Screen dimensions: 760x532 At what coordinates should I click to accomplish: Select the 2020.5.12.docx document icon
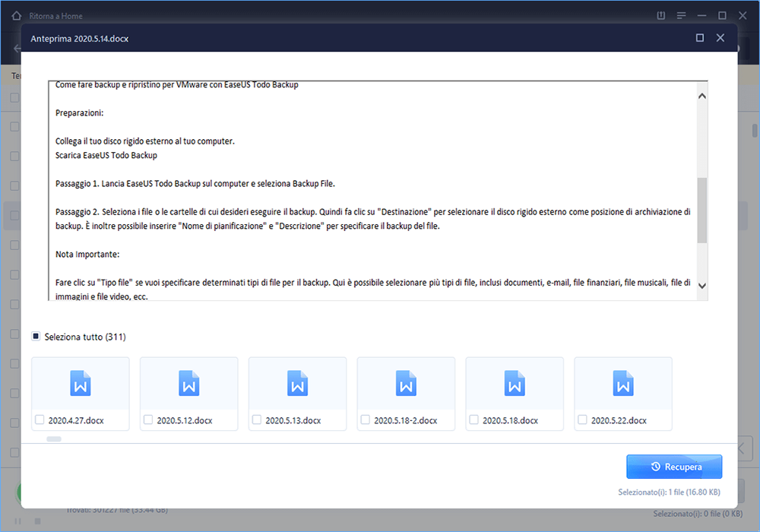189,383
